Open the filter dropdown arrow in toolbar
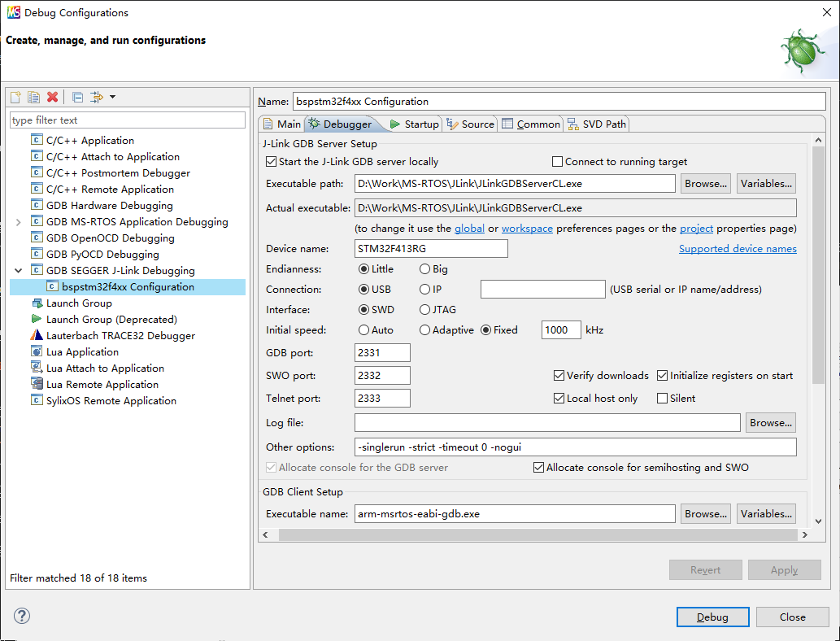The image size is (840, 641). coord(112,98)
